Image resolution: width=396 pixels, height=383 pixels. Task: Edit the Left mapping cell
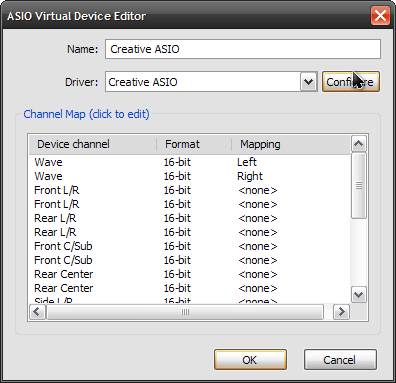click(247, 162)
